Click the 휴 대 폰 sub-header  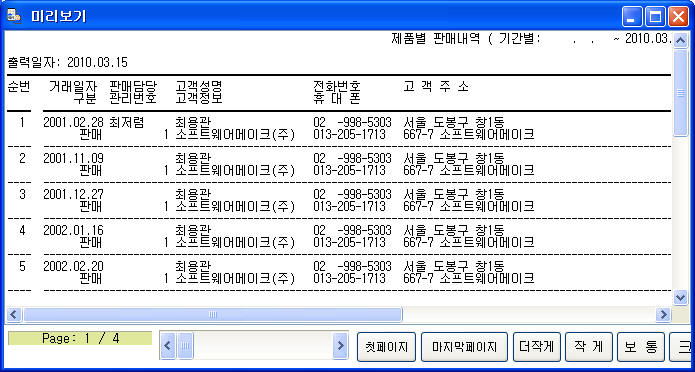pos(336,98)
